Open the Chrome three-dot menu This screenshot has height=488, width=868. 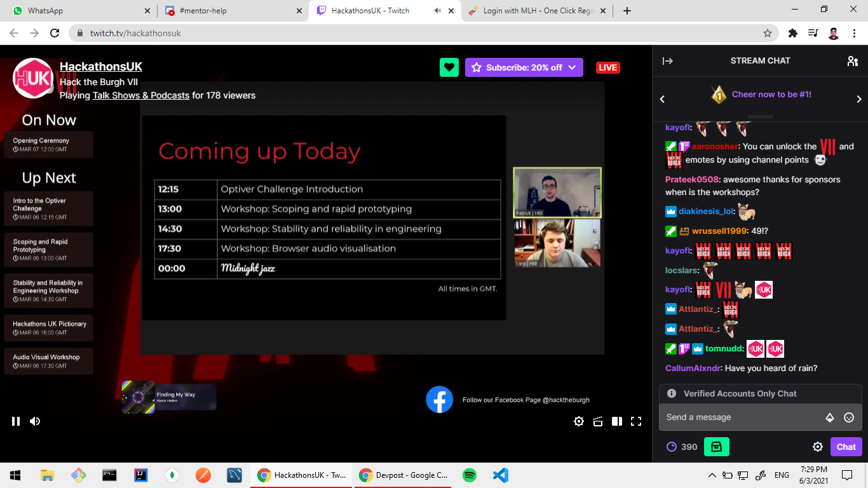(x=854, y=33)
